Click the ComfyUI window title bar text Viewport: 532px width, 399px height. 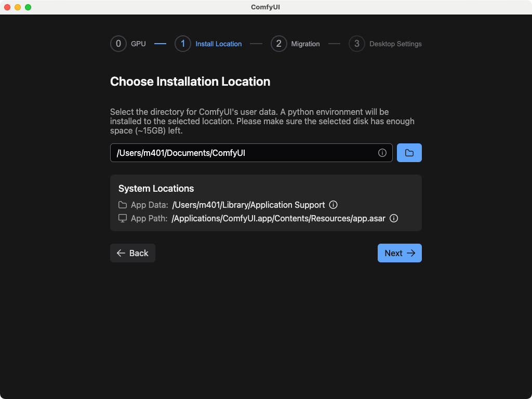tap(265, 7)
